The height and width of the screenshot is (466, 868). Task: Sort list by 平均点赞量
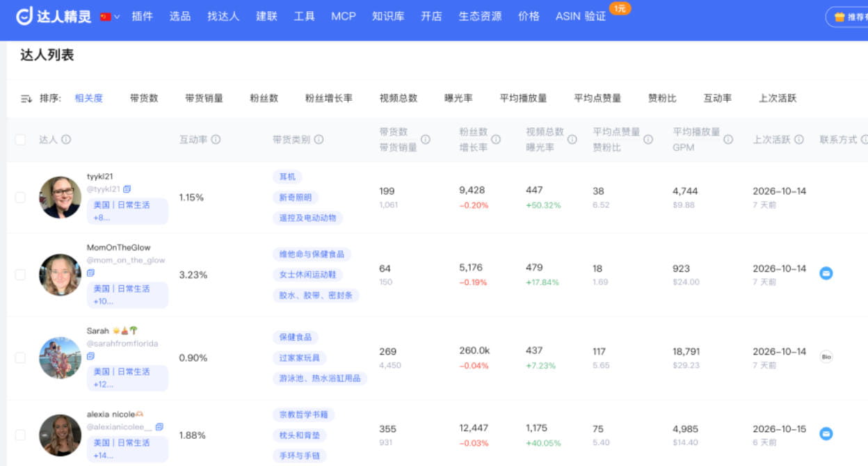597,98
